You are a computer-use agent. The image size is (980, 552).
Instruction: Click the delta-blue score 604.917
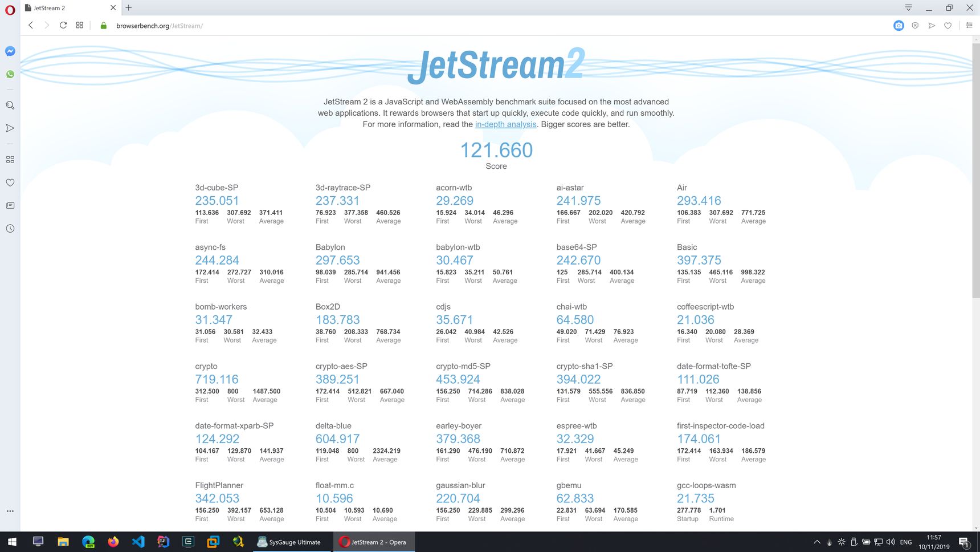(x=337, y=439)
